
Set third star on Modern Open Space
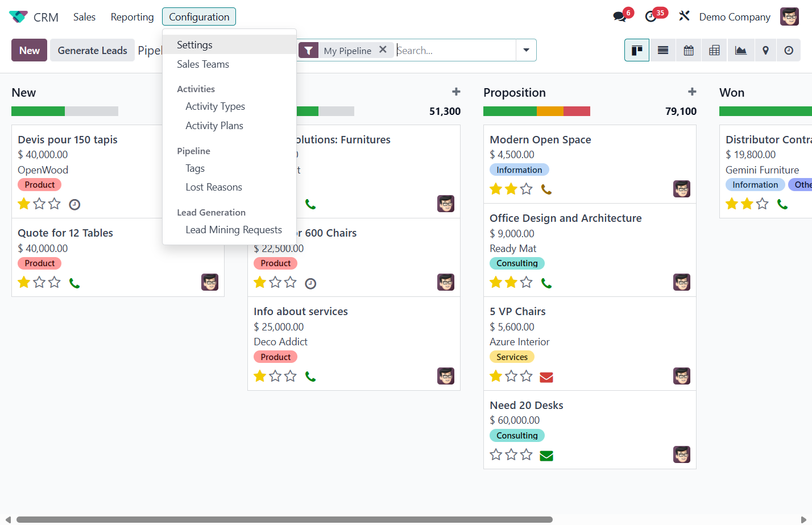[527, 189]
